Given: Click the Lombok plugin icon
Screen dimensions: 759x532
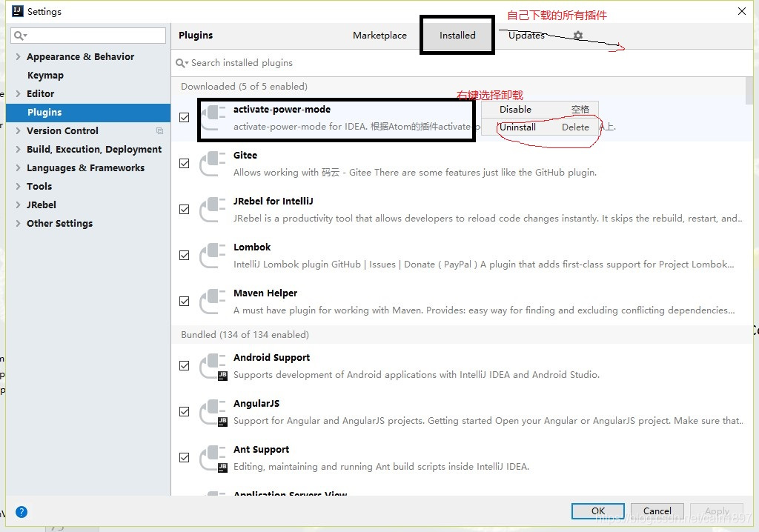Looking at the screenshot, I should 213,256.
